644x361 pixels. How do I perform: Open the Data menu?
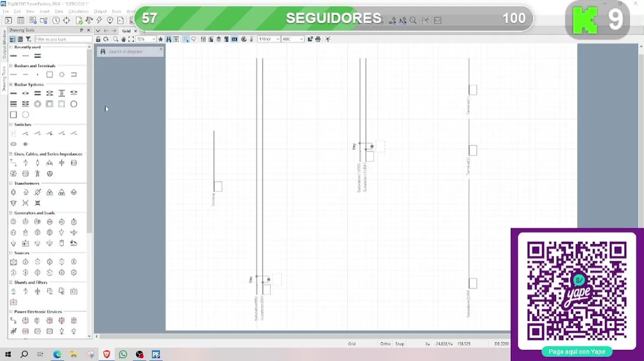59,11
